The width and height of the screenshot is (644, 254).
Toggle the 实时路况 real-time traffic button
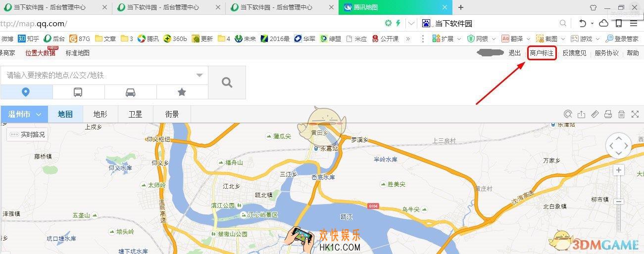tap(27, 134)
